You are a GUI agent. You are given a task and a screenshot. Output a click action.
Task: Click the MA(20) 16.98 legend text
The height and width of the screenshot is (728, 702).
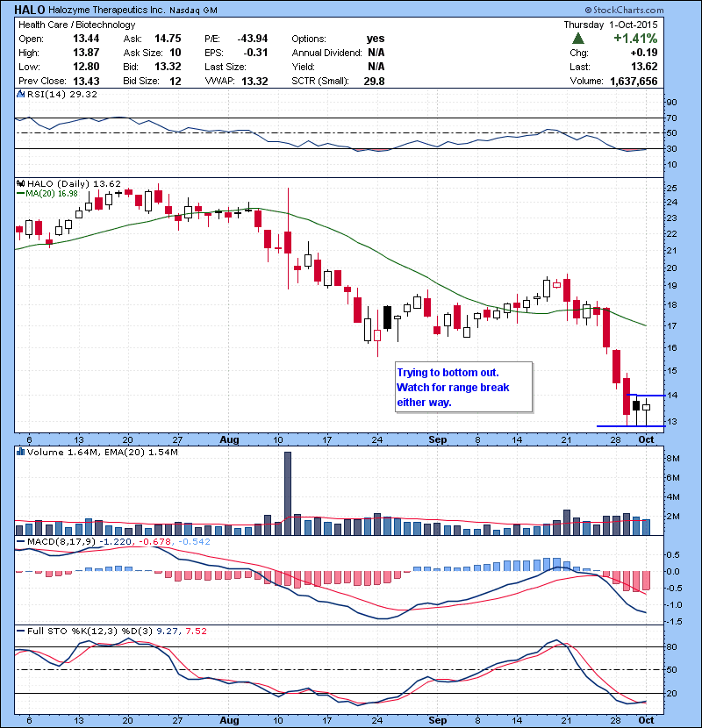[52, 194]
